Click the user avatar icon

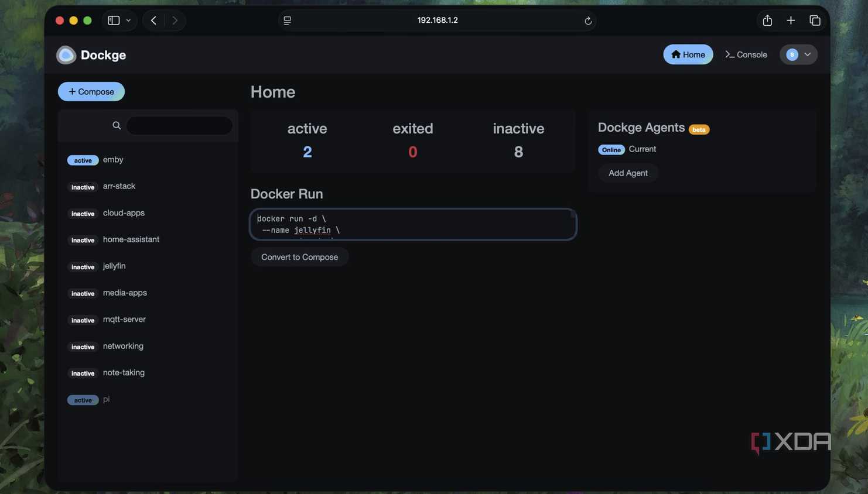[792, 54]
